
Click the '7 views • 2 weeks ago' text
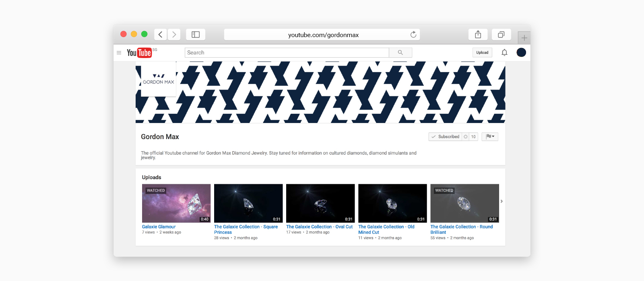[x=161, y=232]
